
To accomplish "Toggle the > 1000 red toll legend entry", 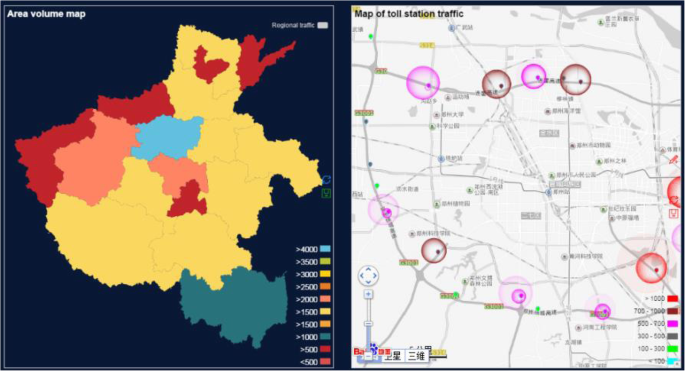I will coord(662,298).
